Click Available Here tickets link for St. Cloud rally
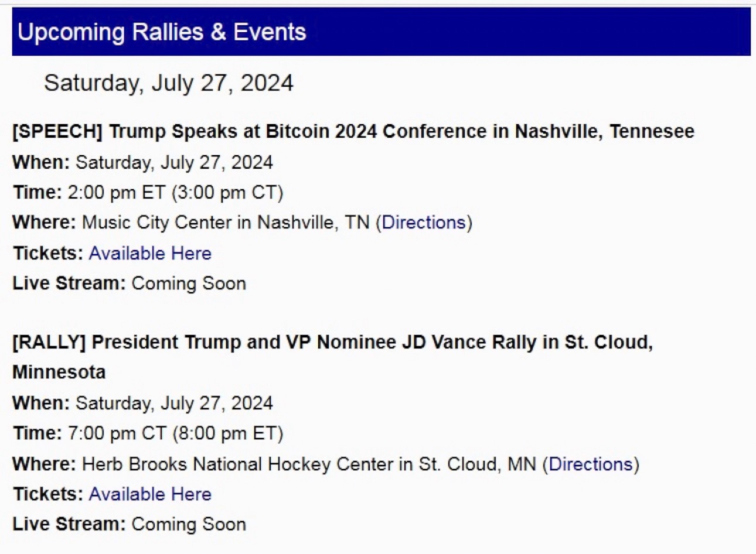This screenshot has width=756, height=554. (150, 494)
